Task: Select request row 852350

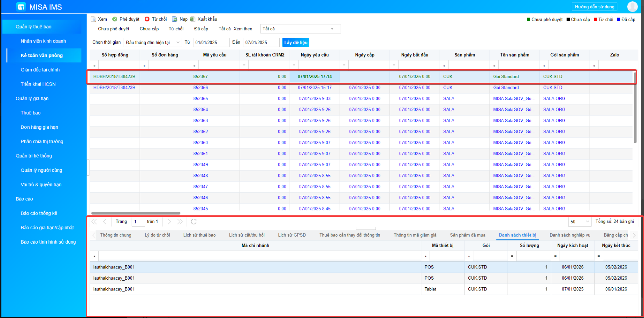Action: (361, 143)
